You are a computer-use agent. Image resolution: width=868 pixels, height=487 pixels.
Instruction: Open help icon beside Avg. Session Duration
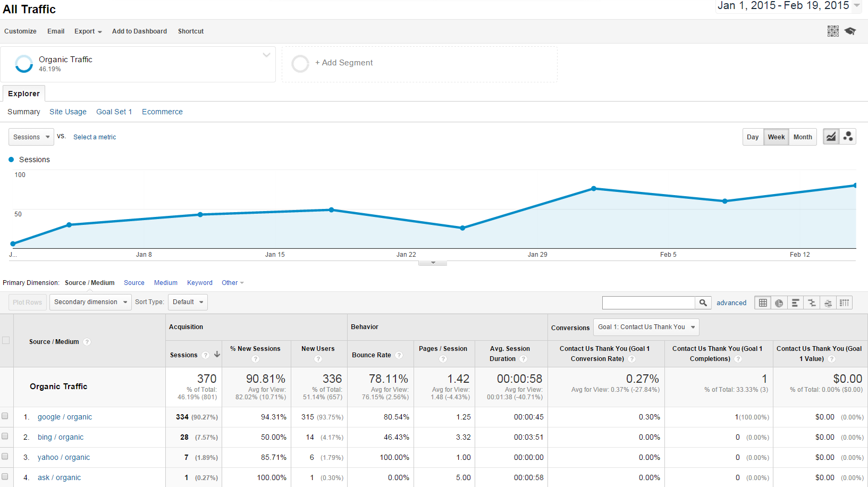tap(524, 359)
